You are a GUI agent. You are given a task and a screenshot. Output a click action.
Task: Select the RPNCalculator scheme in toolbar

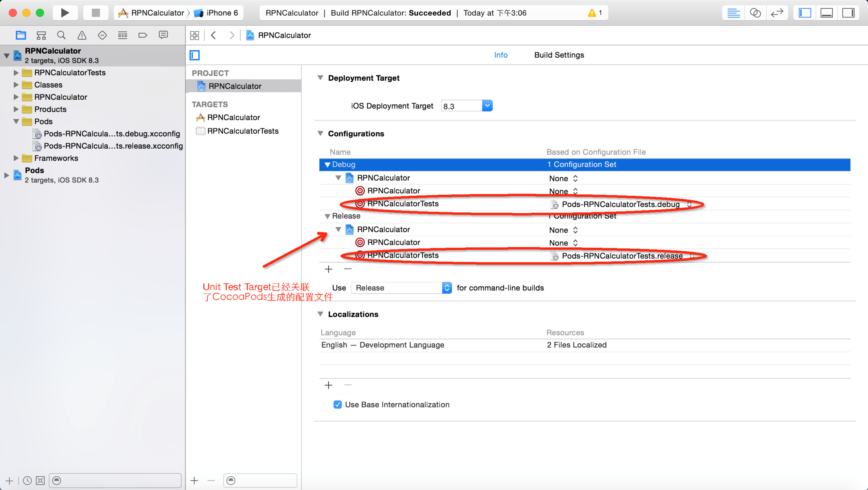click(151, 13)
